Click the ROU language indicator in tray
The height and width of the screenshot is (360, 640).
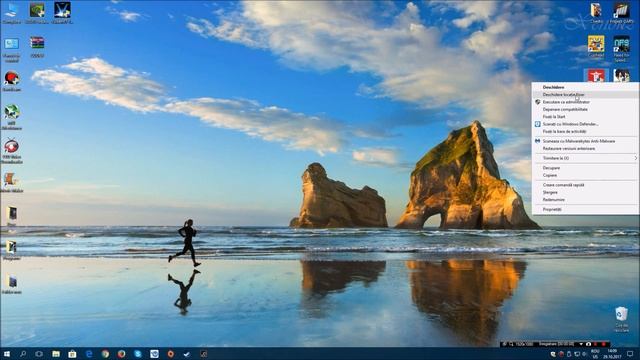[x=595, y=353]
